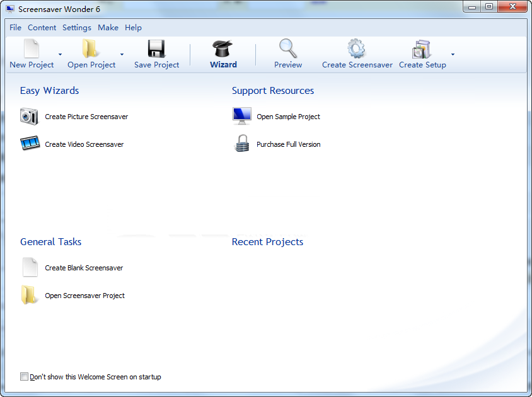Expand the Create Setup dropdown arrow
The image size is (532, 397).
click(453, 54)
